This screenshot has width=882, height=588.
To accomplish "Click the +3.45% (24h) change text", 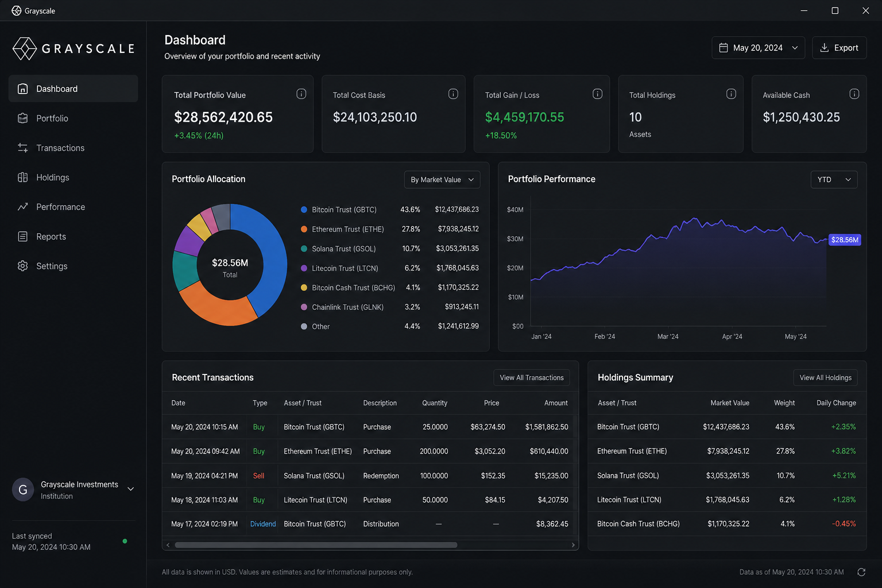I will 199,136.
